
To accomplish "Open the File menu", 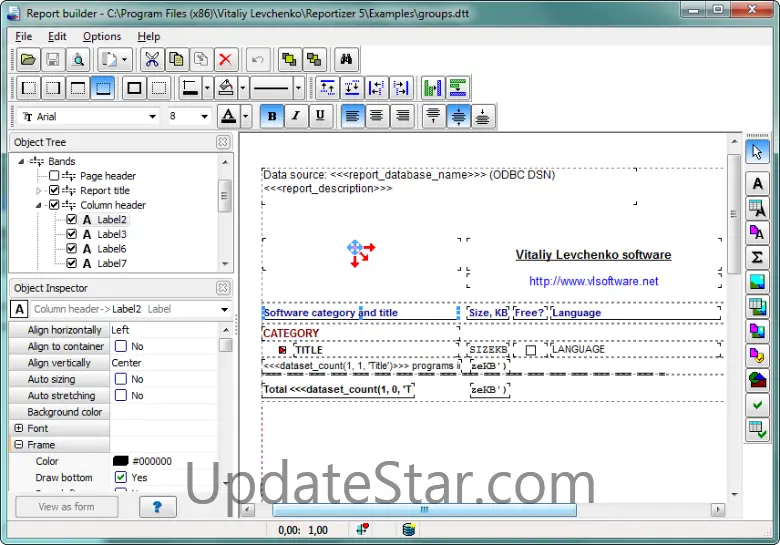I will click(x=23, y=36).
